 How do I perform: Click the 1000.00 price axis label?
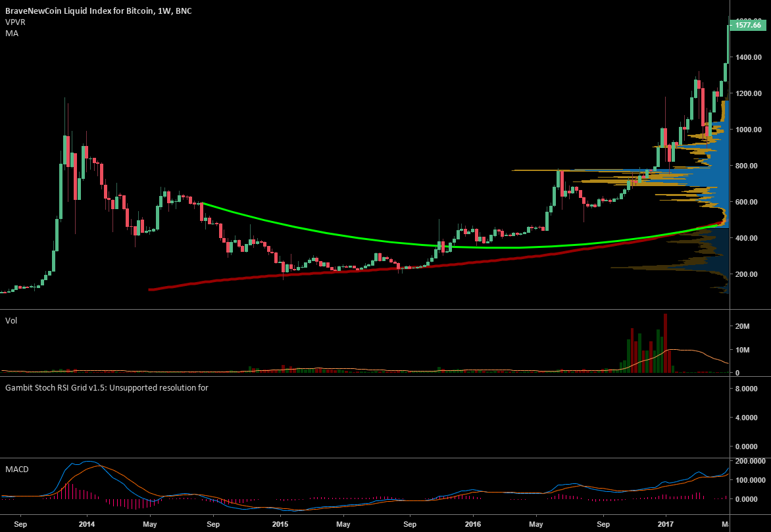click(749, 130)
